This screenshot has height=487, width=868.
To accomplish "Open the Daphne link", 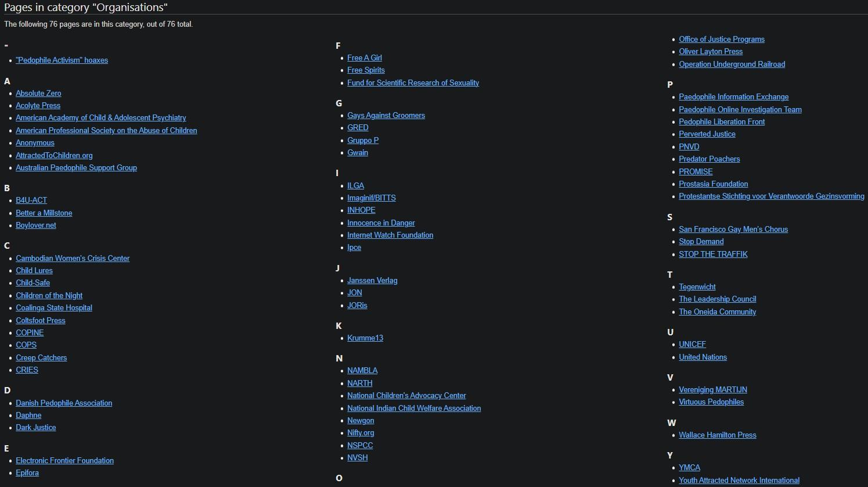I will pyautogui.click(x=28, y=415).
